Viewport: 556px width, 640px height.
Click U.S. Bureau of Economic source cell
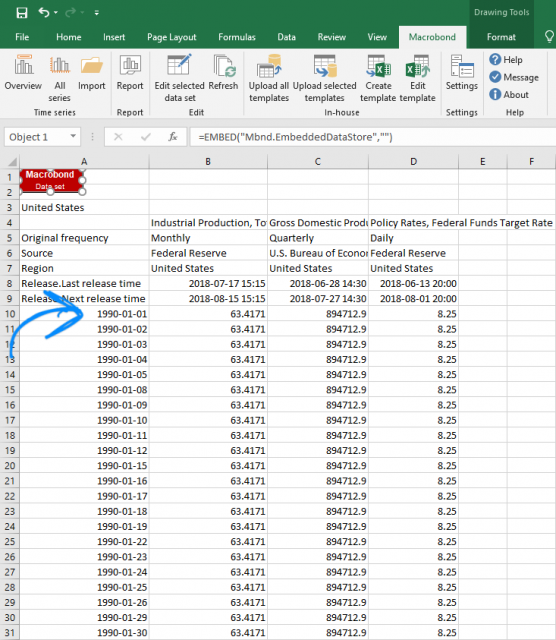(x=318, y=253)
